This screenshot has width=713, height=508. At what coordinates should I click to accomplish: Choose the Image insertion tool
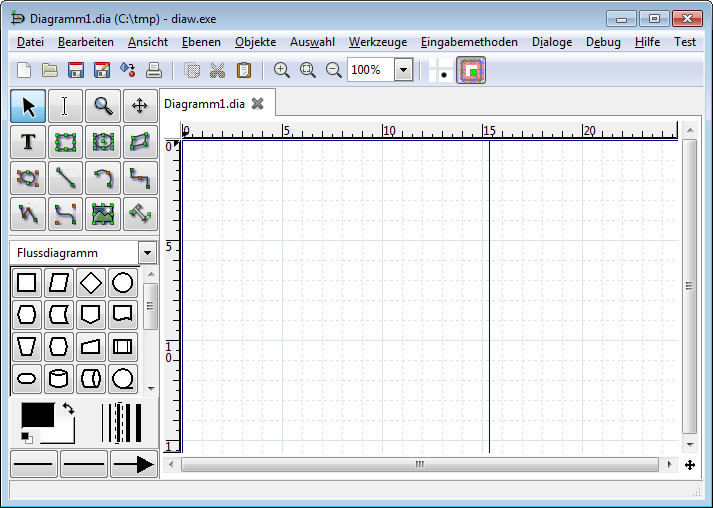[x=103, y=215]
